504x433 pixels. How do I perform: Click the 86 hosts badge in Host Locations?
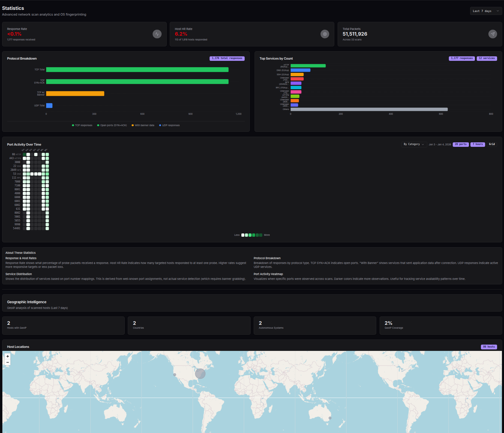[x=489, y=347]
